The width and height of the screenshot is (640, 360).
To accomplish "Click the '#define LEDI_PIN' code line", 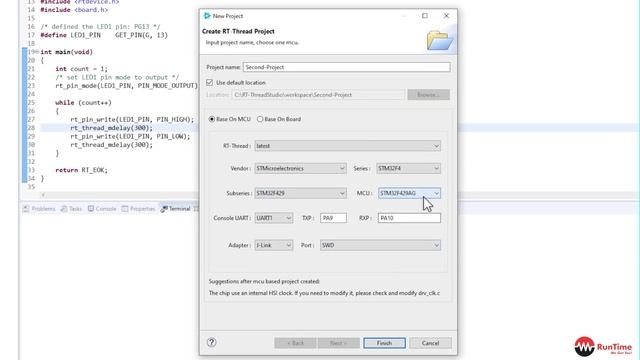I will 104,35.
